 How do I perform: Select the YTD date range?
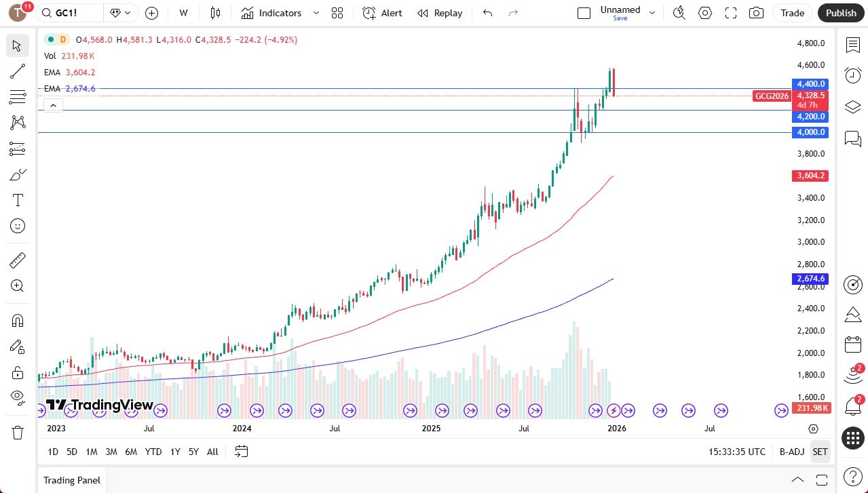click(x=153, y=452)
